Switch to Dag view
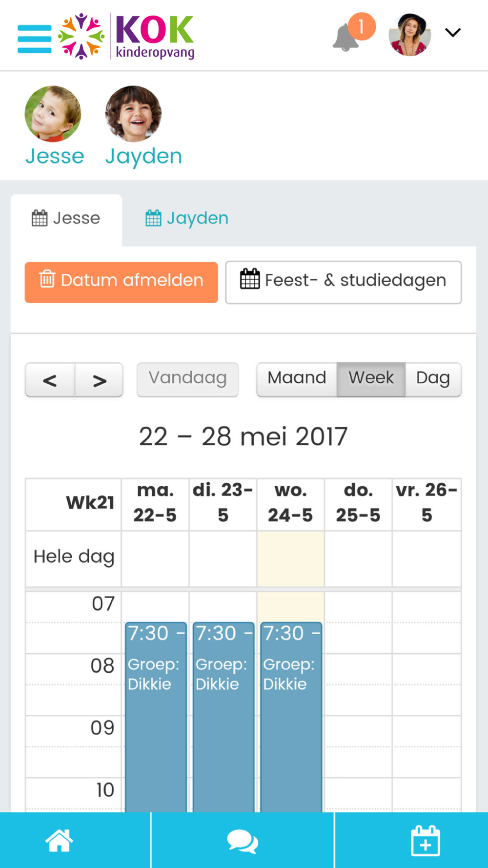 pos(433,379)
